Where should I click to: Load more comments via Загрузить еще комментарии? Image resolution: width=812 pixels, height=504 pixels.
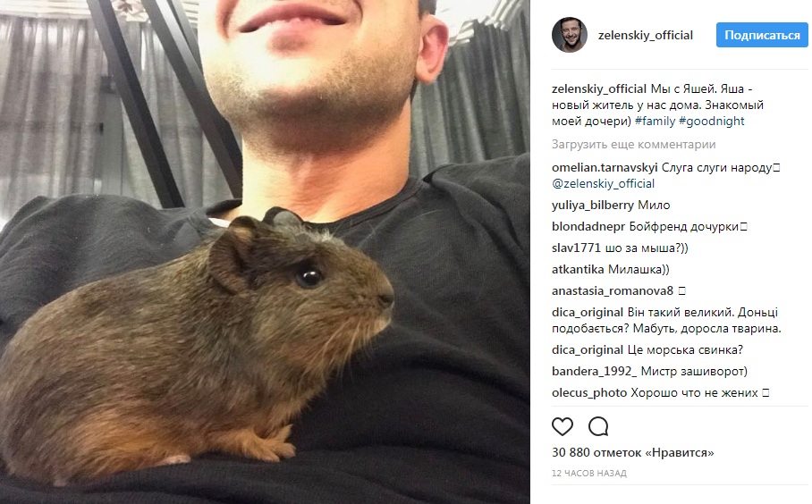[633, 145]
